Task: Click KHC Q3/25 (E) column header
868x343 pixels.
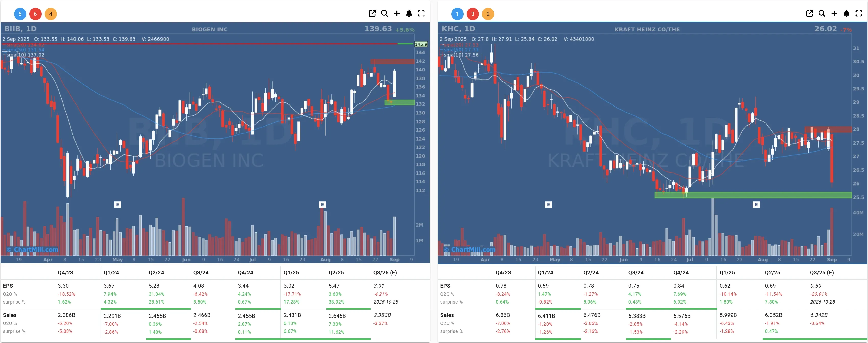Action: (822, 273)
